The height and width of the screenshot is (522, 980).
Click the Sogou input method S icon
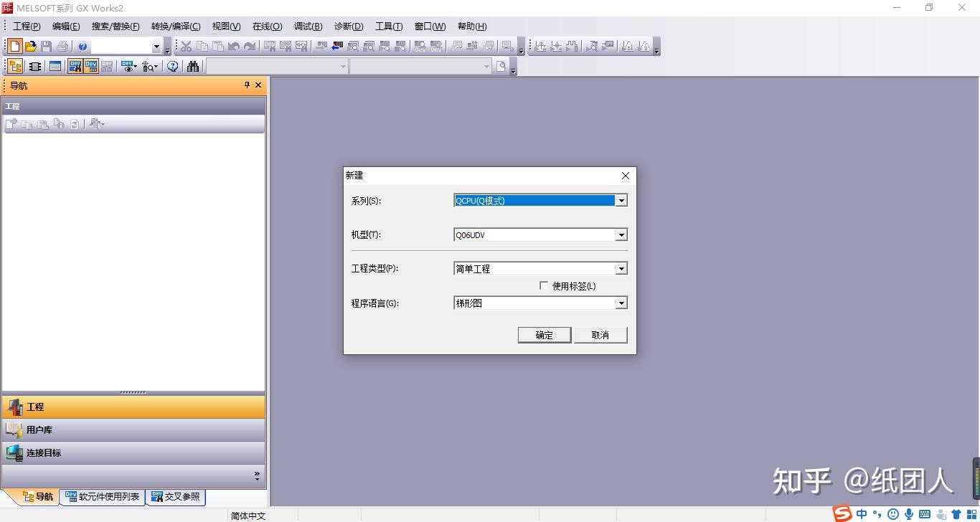click(x=842, y=513)
